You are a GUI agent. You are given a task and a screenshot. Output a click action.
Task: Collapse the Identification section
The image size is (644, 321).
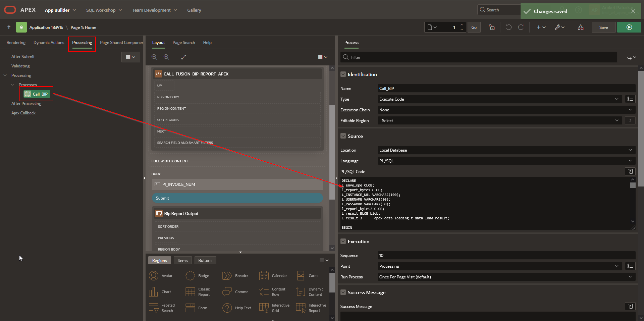343,74
